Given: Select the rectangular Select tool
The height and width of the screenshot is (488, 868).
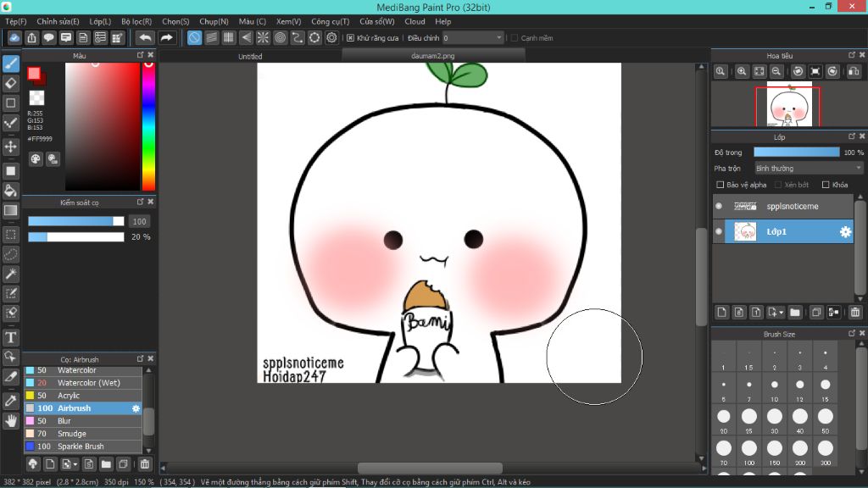Looking at the screenshot, I should [11, 235].
